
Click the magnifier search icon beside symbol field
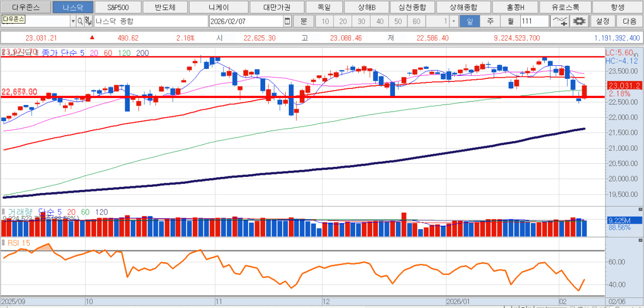tap(80, 21)
